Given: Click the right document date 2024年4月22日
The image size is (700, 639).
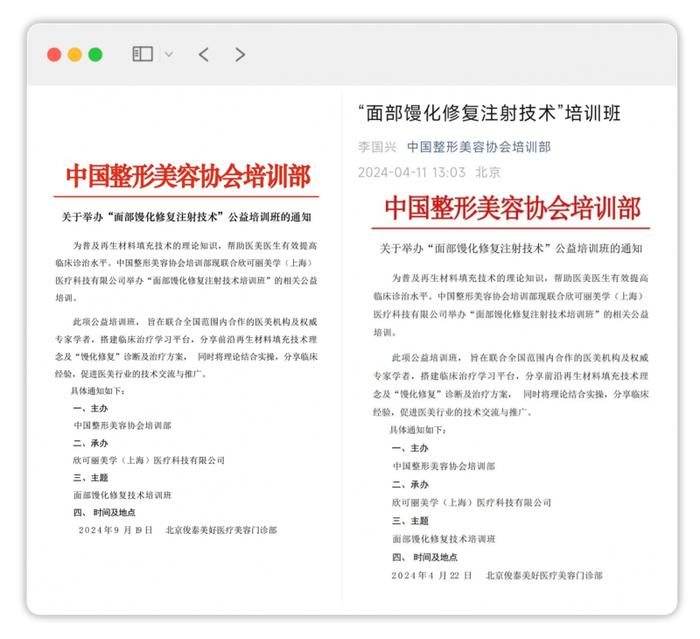Looking at the screenshot, I should click(x=432, y=576).
